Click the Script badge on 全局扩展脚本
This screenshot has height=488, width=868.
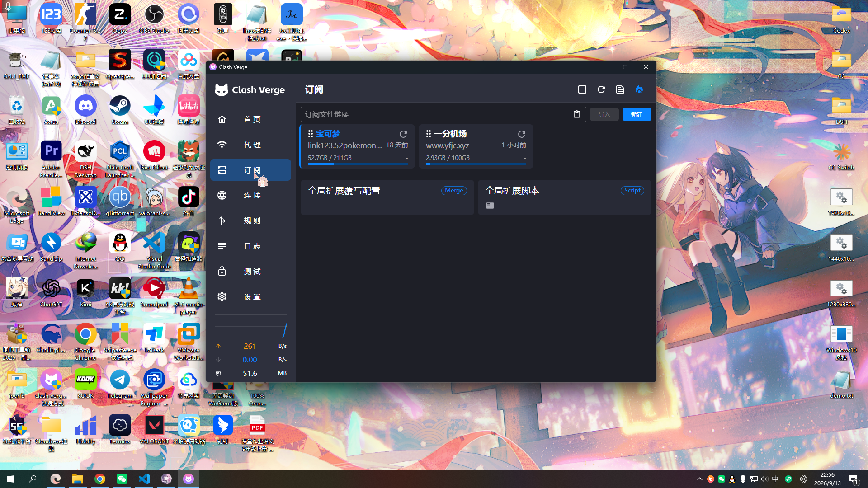coord(632,191)
